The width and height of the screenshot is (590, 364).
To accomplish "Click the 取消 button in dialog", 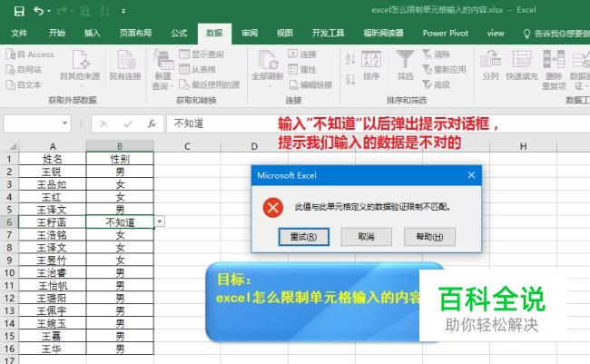I will pos(366,237).
